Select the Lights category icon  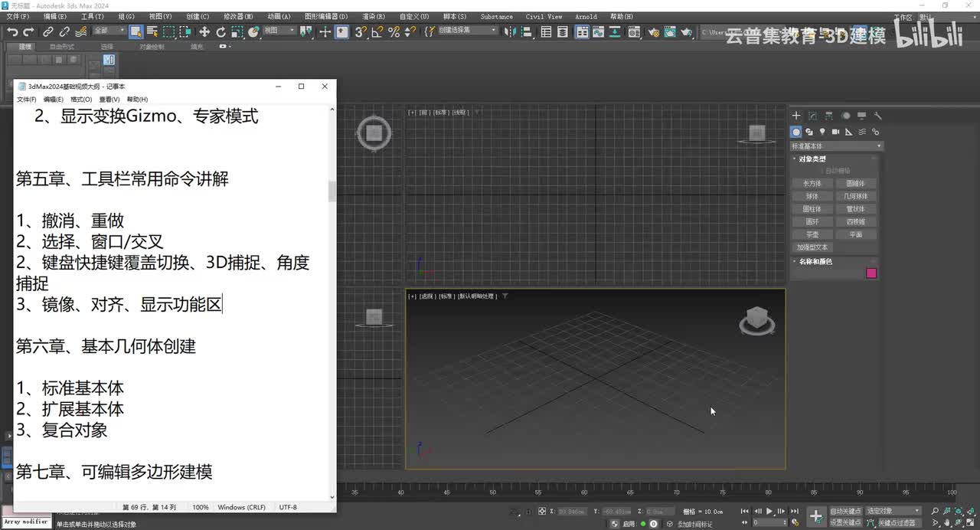click(822, 132)
